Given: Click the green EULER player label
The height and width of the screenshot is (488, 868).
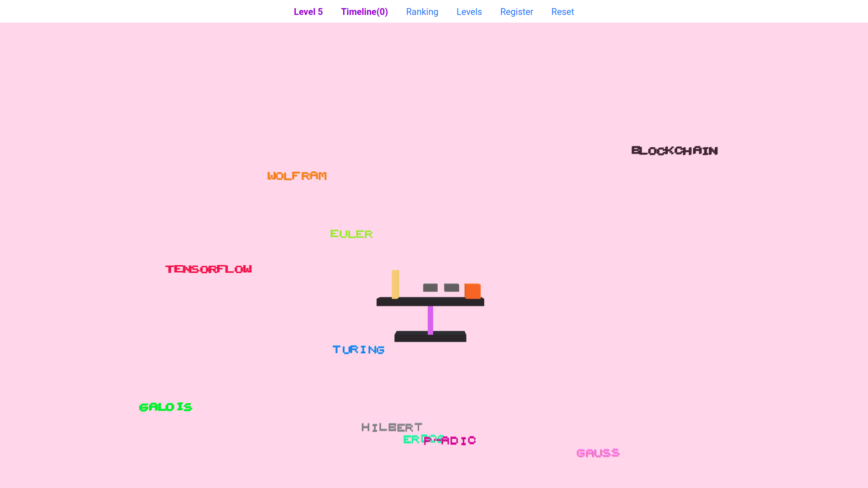Looking at the screenshot, I should pyautogui.click(x=351, y=234).
